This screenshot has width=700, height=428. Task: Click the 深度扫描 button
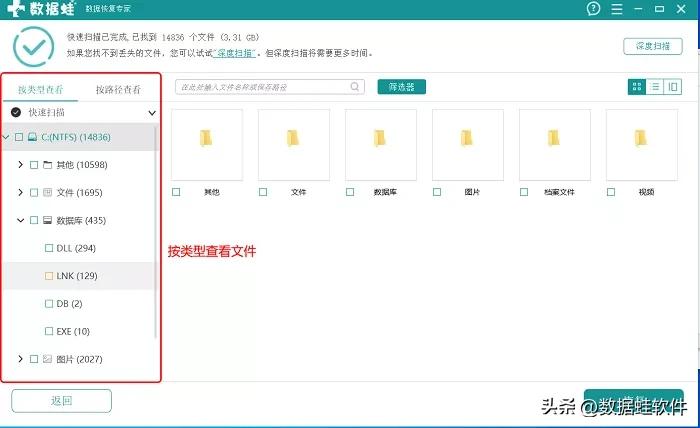click(653, 46)
